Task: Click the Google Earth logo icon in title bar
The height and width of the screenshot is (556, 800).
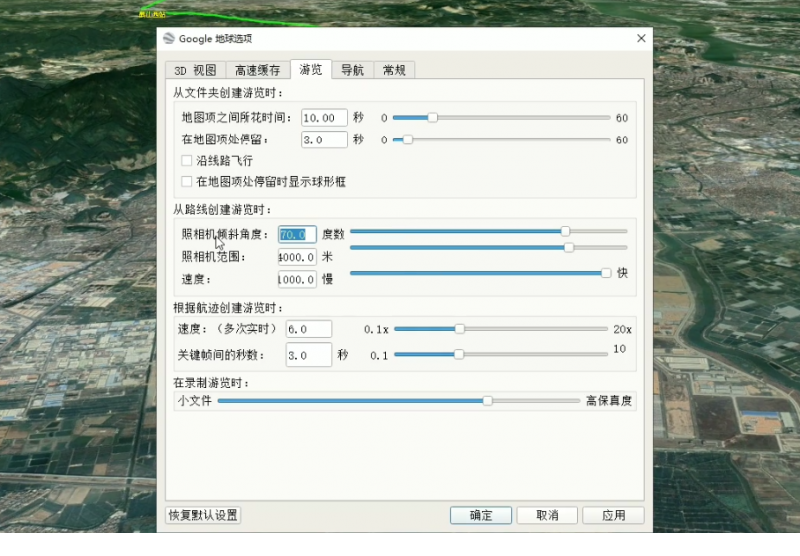Action: pos(169,38)
